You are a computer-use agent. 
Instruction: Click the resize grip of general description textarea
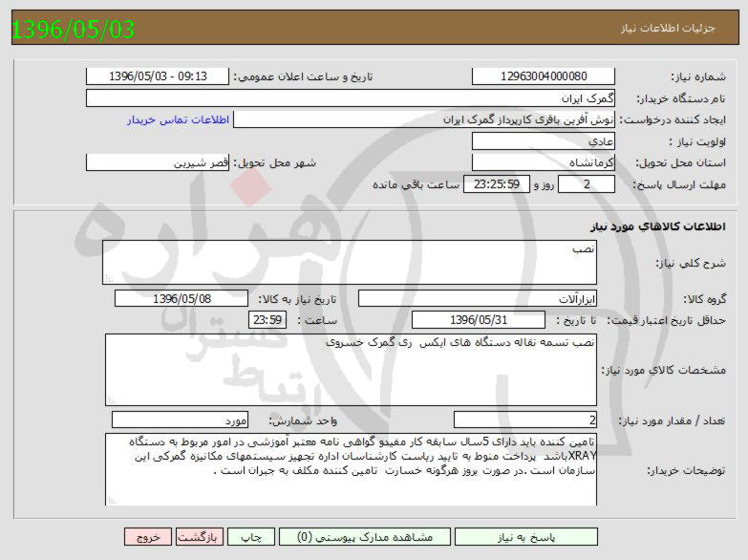pyautogui.click(x=109, y=278)
